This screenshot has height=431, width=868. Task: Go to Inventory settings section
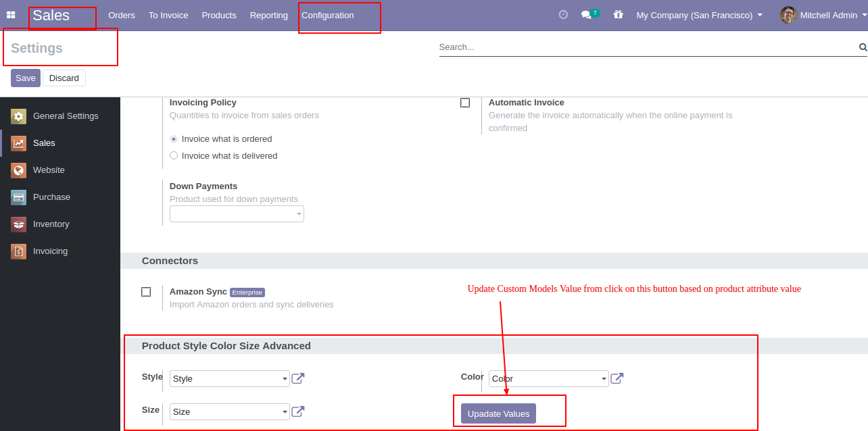51,224
